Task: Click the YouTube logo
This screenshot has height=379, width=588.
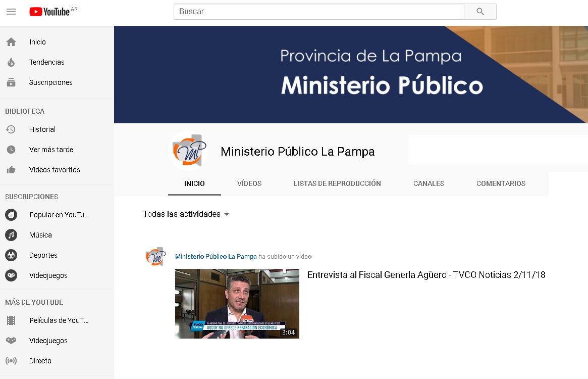Action: [x=49, y=12]
